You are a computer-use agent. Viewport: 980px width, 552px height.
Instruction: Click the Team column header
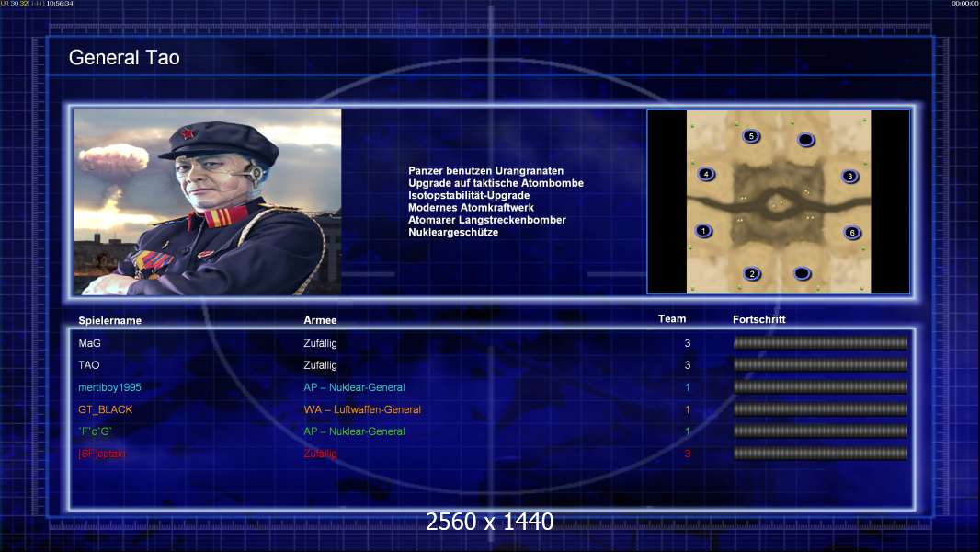click(672, 319)
